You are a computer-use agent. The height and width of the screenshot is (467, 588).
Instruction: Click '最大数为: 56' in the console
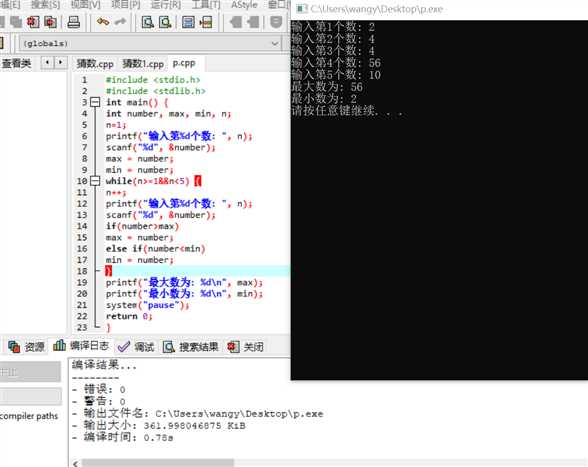[327, 87]
